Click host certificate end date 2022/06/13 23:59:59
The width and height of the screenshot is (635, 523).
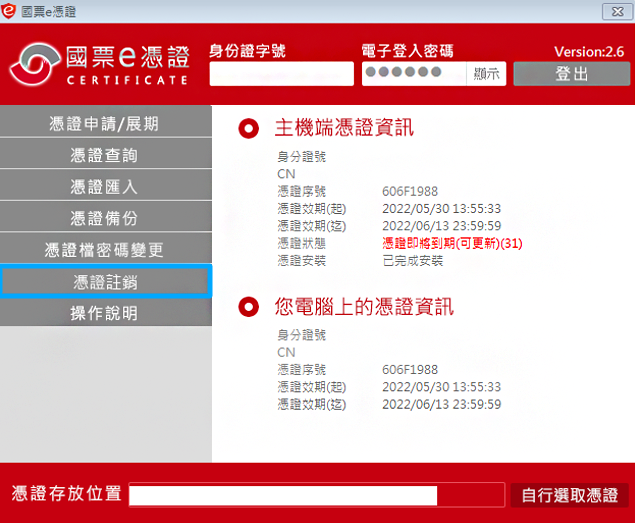[x=441, y=226]
